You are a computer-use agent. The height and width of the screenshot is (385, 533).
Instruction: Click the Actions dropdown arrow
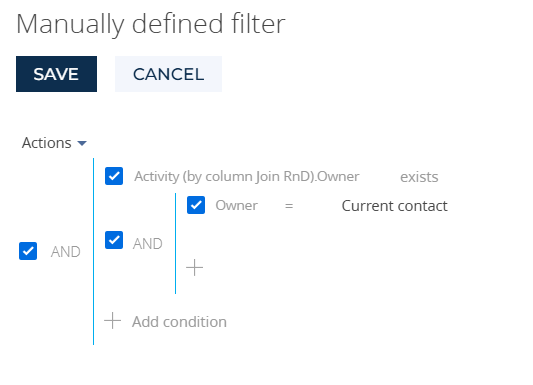point(82,143)
